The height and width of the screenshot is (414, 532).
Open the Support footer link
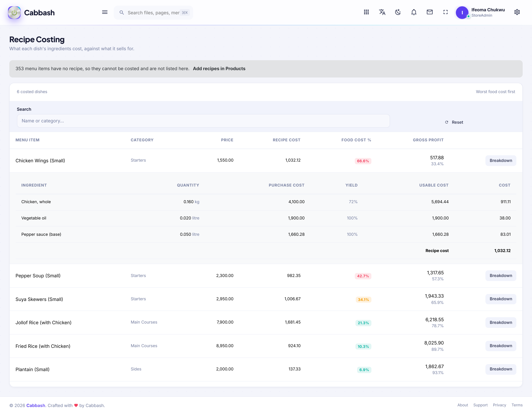(480, 405)
